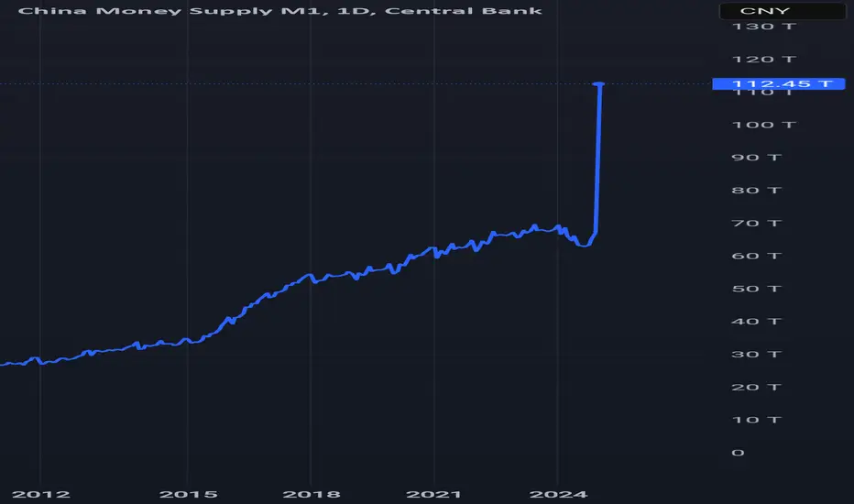This screenshot has height=504, width=854.
Task: Click the 2021 time axis label
Action: click(x=434, y=494)
